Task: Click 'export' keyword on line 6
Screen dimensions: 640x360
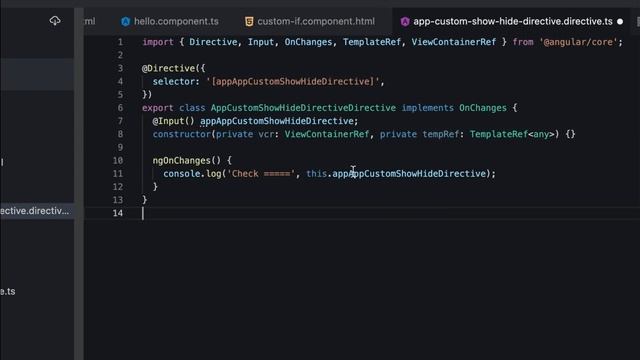Action: pos(158,108)
